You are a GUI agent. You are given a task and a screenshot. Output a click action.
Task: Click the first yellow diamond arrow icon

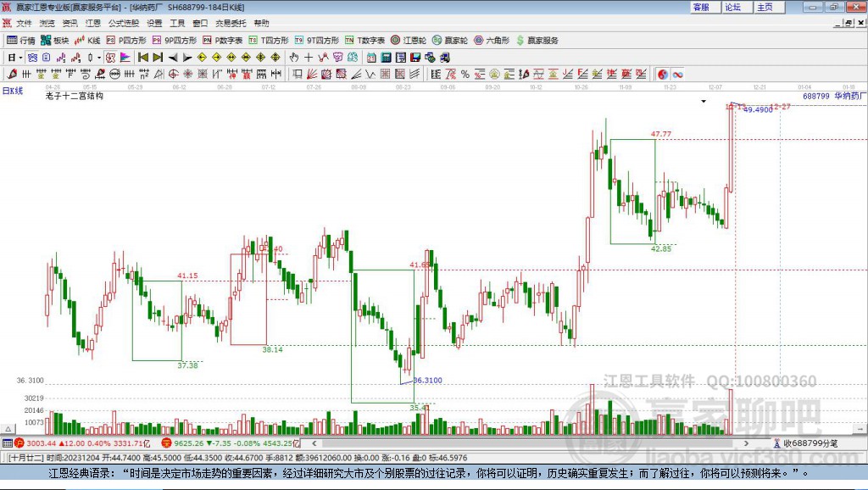(x=202, y=58)
